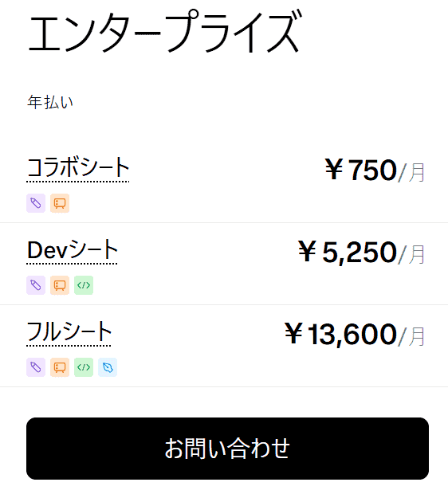Click the purple FigJam icon under フルシート
The width and height of the screenshot is (448, 490).
pos(36,367)
